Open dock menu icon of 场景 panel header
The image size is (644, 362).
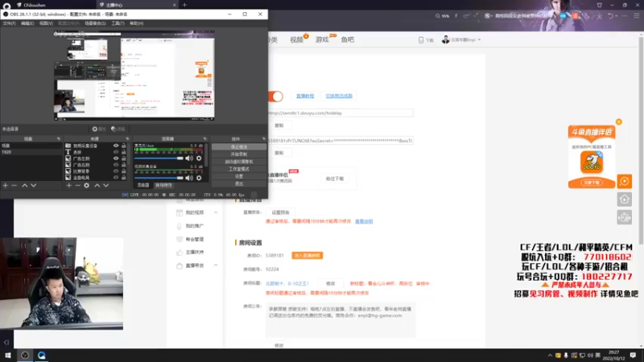[58, 139]
